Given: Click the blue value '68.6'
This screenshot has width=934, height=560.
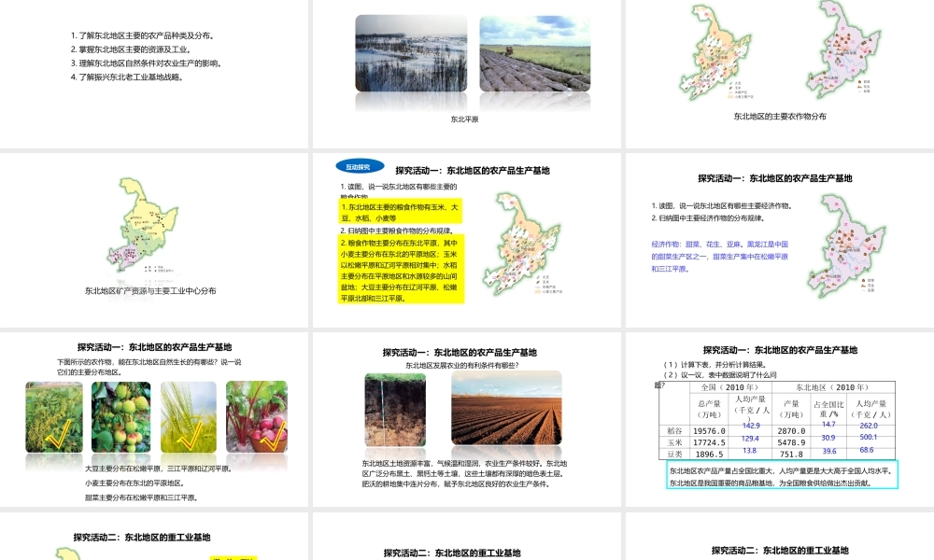Looking at the screenshot, I should [867, 451].
